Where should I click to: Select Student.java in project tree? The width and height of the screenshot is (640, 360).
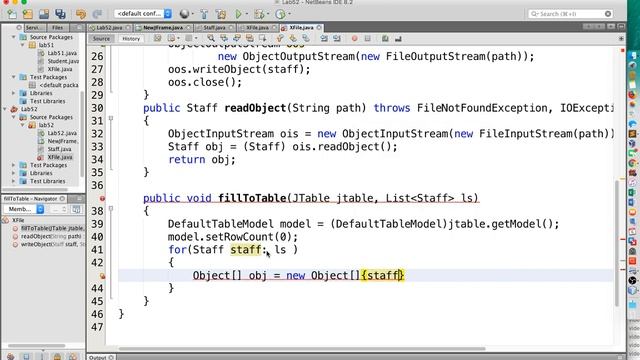pos(63,61)
